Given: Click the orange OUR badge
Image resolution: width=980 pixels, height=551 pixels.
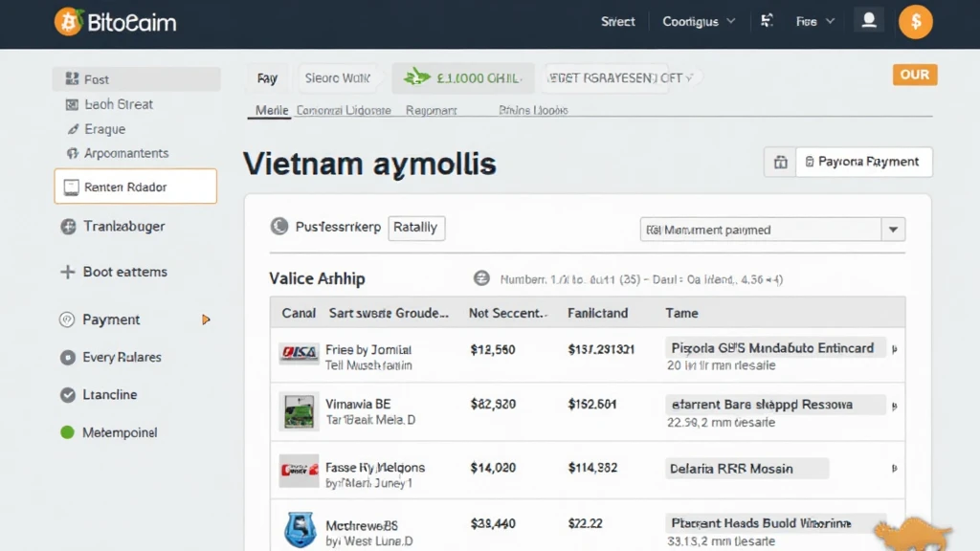Looking at the screenshot, I should click(x=914, y=75).
